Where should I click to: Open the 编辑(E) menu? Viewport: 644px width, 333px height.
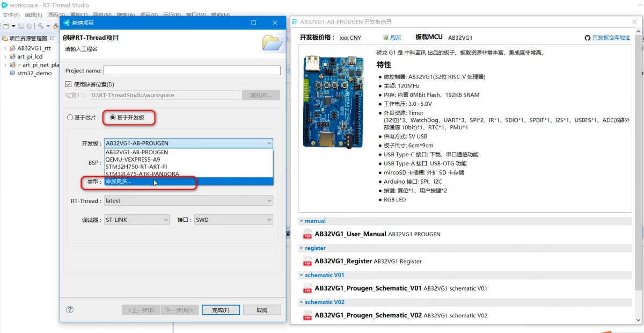[33, 15]
